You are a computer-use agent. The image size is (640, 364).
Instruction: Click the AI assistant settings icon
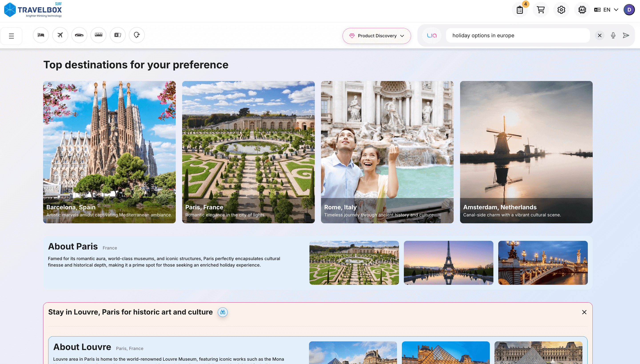pos(582,10)
